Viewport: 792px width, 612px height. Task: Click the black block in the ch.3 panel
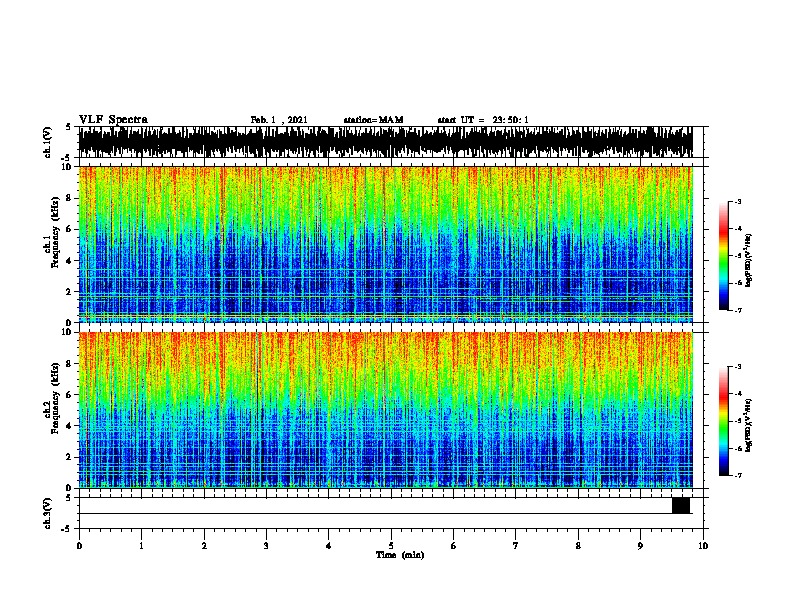coord(681,505)
